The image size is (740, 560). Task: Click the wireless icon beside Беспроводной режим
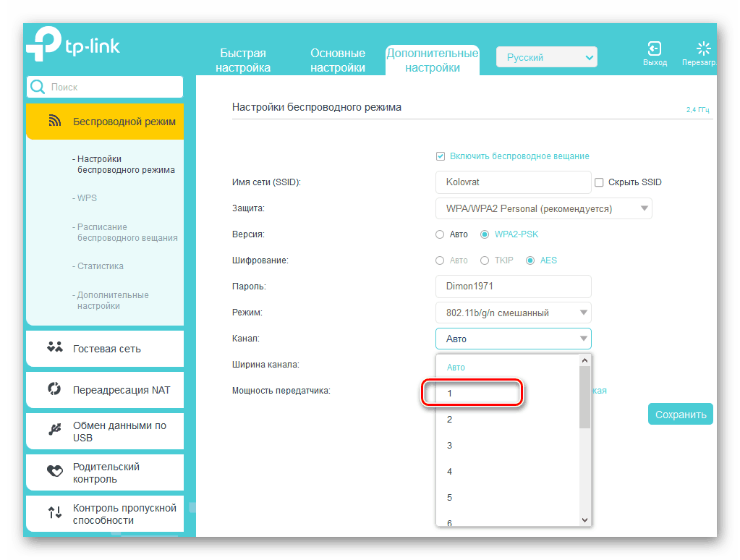point(55,121)
